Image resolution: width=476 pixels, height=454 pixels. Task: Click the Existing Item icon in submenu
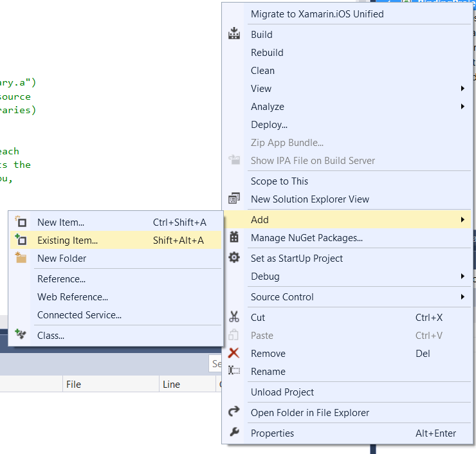21,239
